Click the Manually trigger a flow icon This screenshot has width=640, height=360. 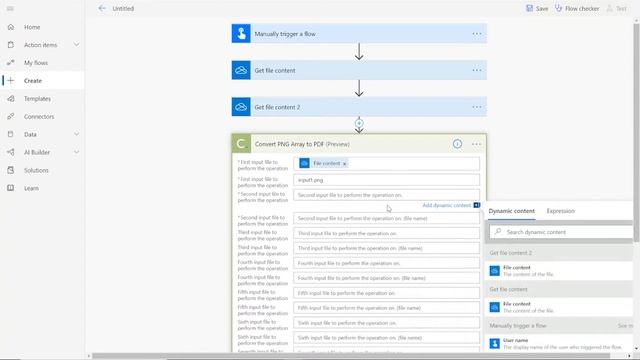tap(241, 33)
